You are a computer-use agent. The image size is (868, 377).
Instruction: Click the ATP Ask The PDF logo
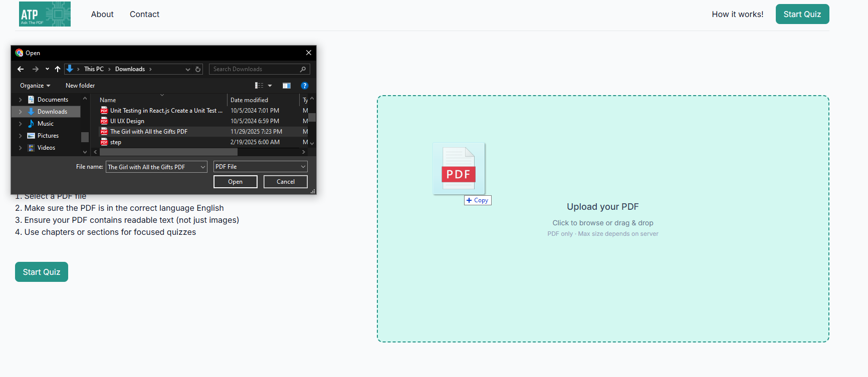pyautogui.click(x=45, y=14)
